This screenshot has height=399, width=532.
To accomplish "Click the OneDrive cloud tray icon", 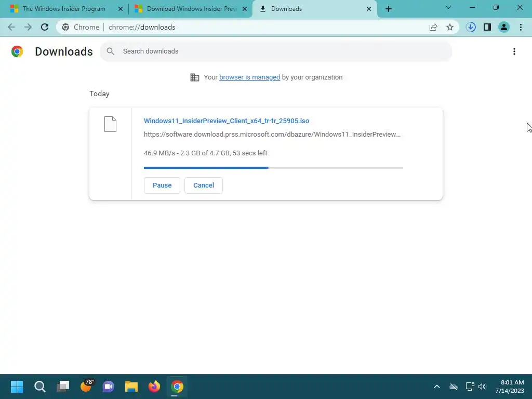I will click(x=454, y=387).
